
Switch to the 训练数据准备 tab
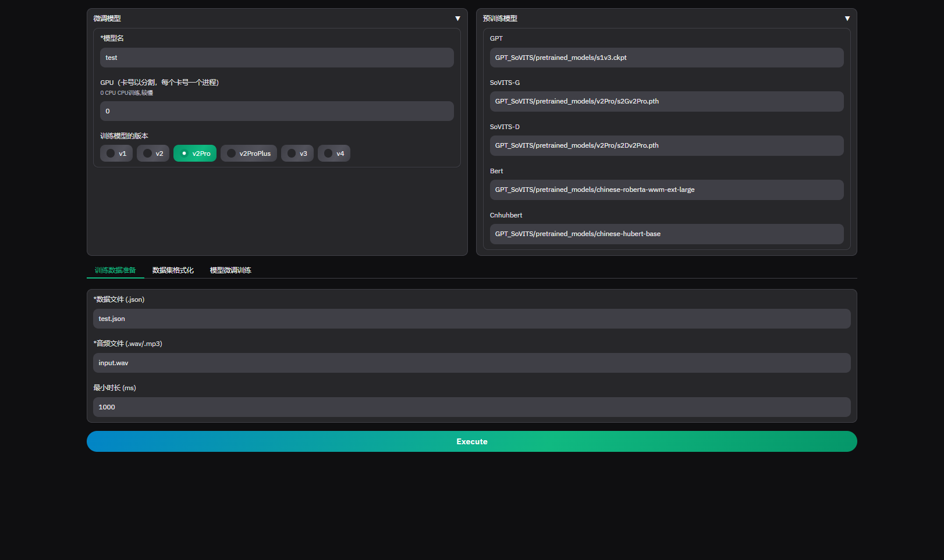(x=115, y=270)
